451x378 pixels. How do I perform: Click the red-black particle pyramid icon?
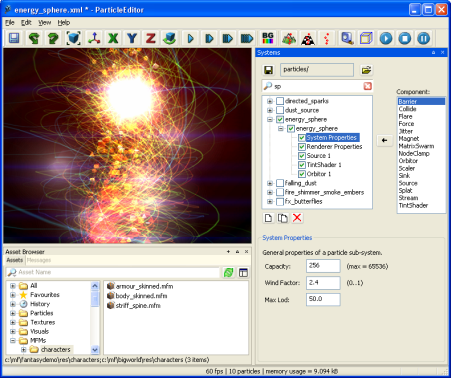[308, 38]
